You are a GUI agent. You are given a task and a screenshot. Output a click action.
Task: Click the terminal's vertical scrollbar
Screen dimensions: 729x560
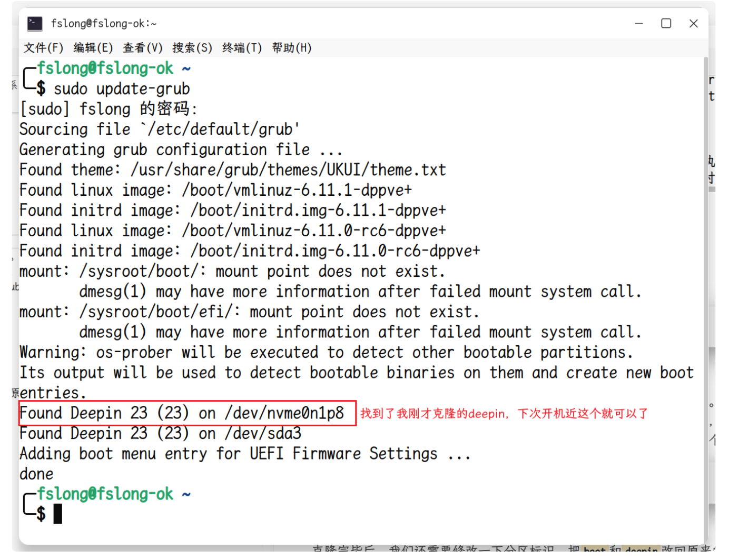(x=705, y=295)
